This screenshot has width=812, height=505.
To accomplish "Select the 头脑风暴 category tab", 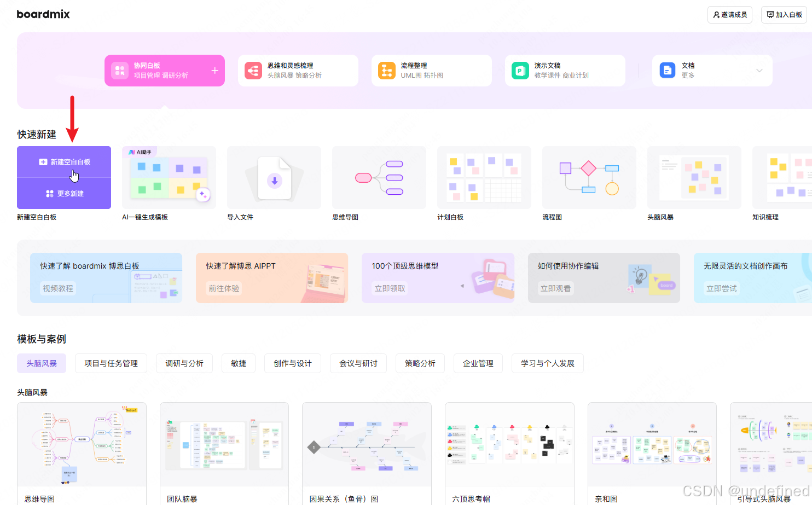I will (42, 363).
